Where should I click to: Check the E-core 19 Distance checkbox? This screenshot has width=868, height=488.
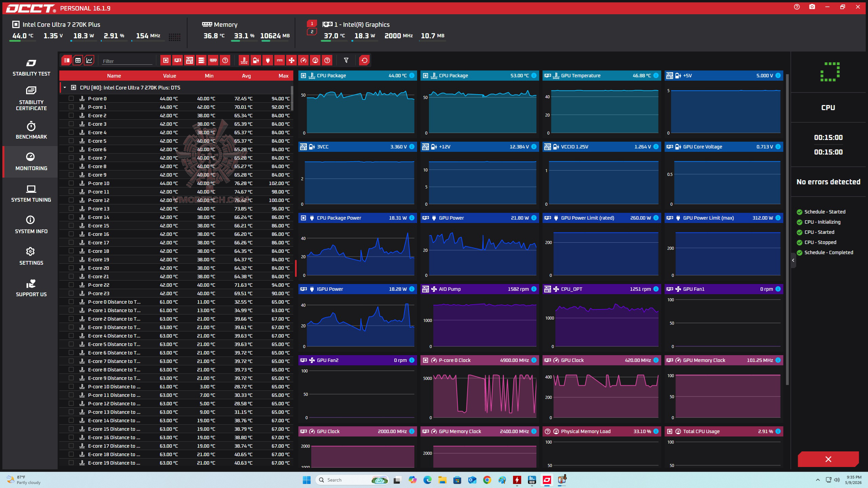tap(71, 463)
